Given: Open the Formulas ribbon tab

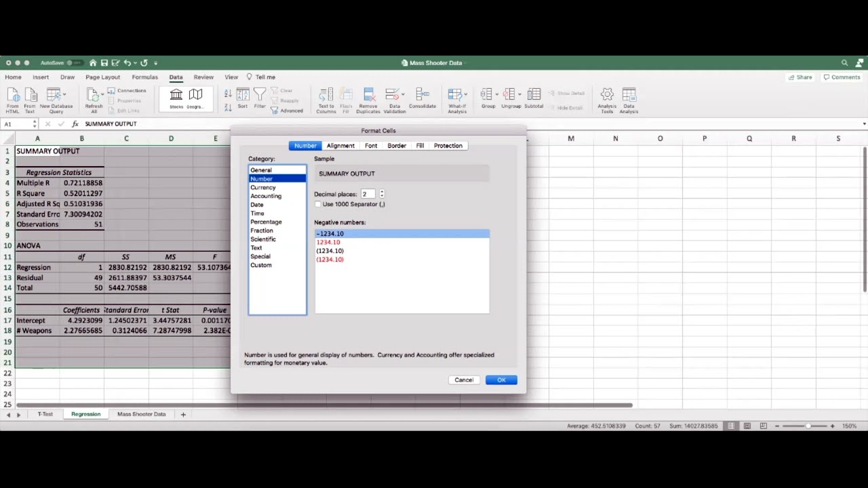Looking at the screenshot, I should 144,77.
